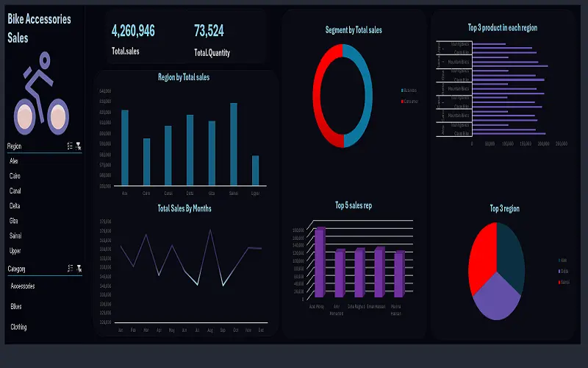
Task: Click the cyclist bike logo icon
Action: (41, 93)
